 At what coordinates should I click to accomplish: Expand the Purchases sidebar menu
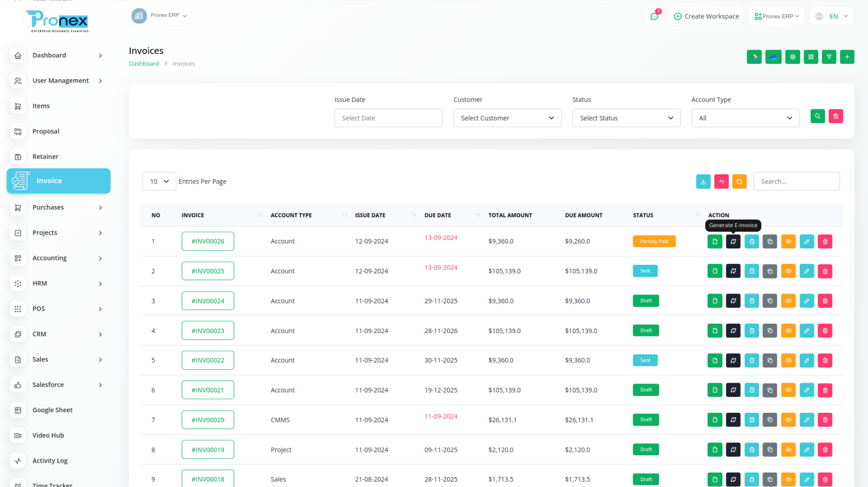click(58, 207)
